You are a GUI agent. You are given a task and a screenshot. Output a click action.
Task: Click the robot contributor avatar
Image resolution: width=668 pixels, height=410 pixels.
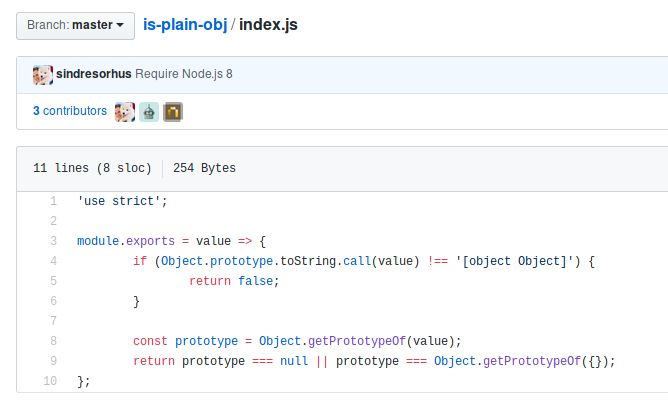[x=149, y=112]
